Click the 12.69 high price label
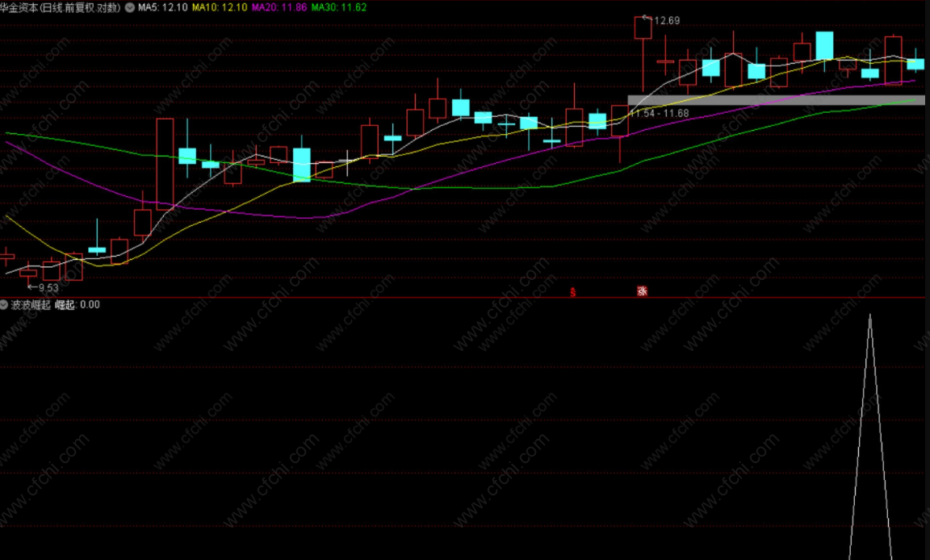 [x=667, y=21]
